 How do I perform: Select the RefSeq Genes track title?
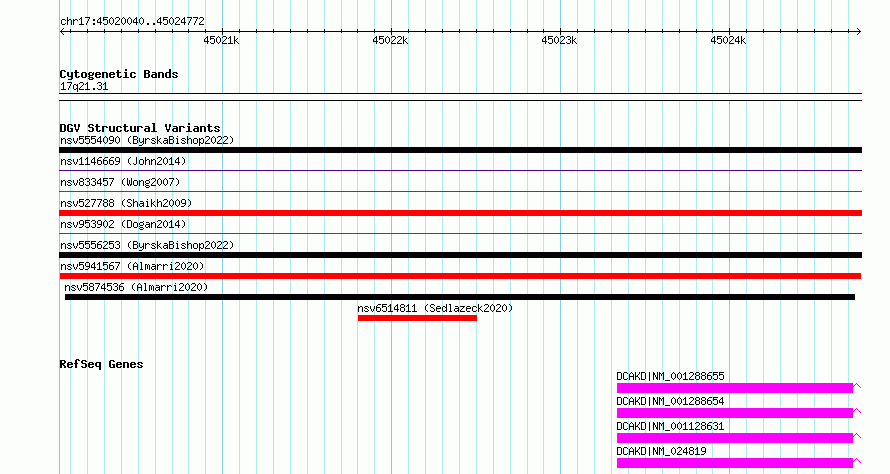(x=101, y=364)
